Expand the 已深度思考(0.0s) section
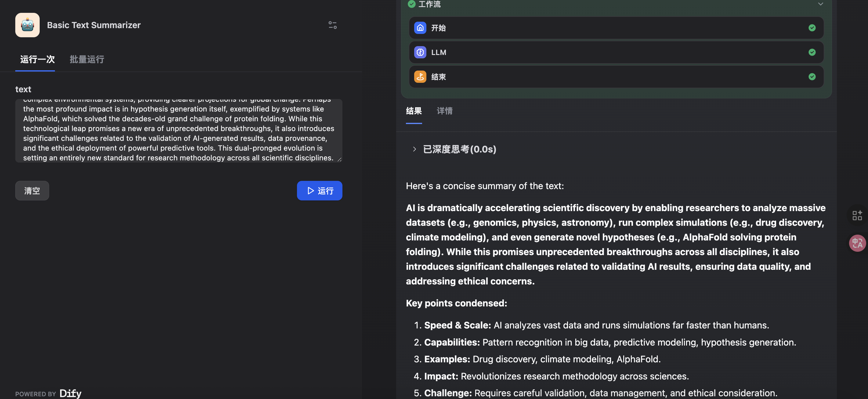The image size is (868, 399). (x=414, y=149)
